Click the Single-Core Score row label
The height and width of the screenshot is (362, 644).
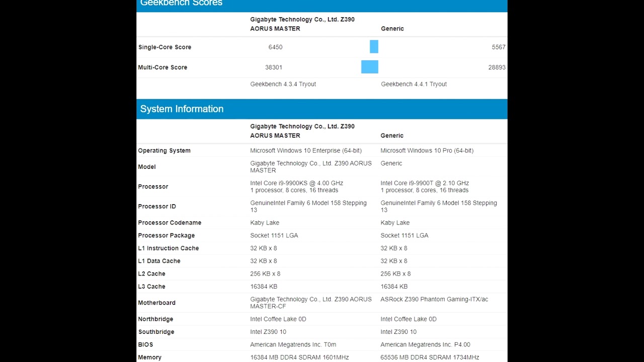(165, 47)
